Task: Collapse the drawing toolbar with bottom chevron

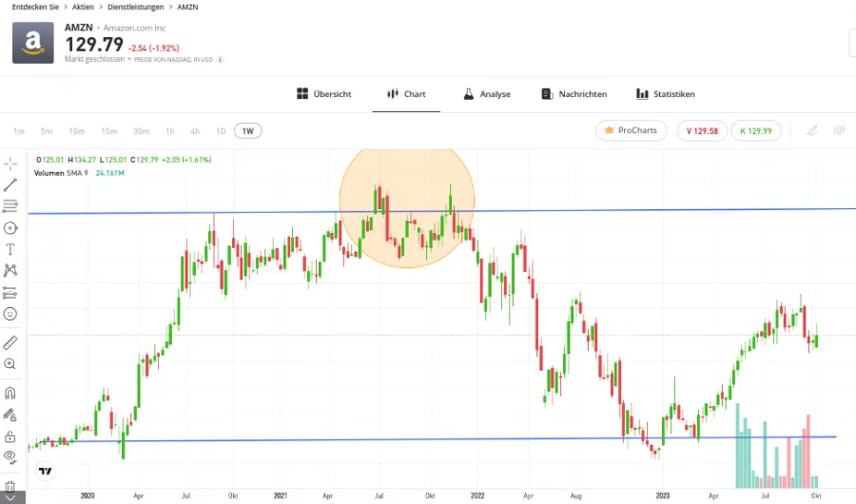Action: pyautogui.click(x=10, y=498)
